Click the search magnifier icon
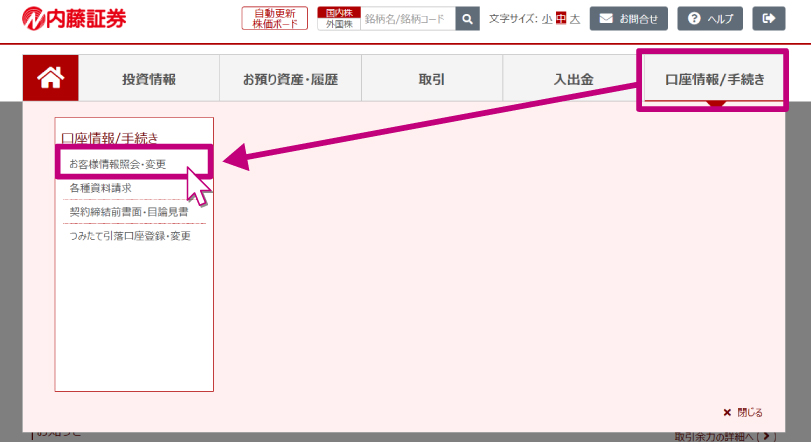Viewport: 811px width, 442px height. coord(467,18)
